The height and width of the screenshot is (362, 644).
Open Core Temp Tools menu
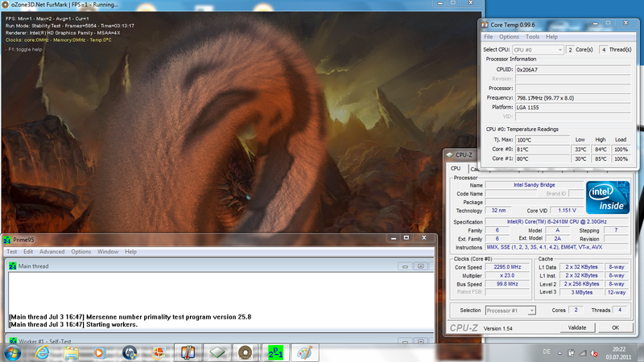point(532,36)
